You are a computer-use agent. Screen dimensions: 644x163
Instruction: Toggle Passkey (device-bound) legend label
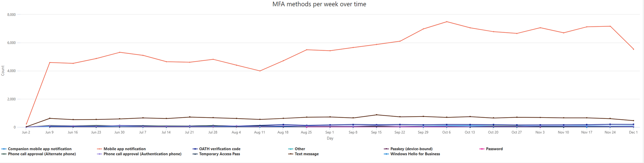[411, 149]
